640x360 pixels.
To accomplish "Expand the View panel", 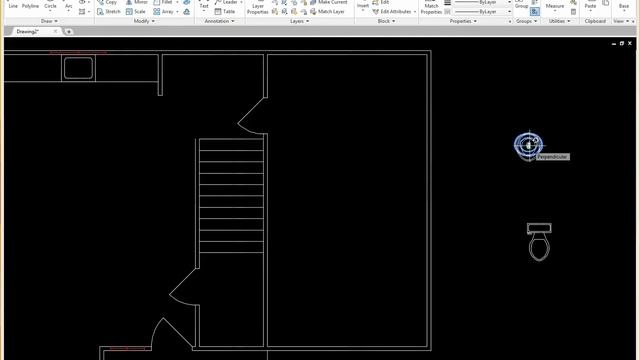I will click(x=621, y=21).
